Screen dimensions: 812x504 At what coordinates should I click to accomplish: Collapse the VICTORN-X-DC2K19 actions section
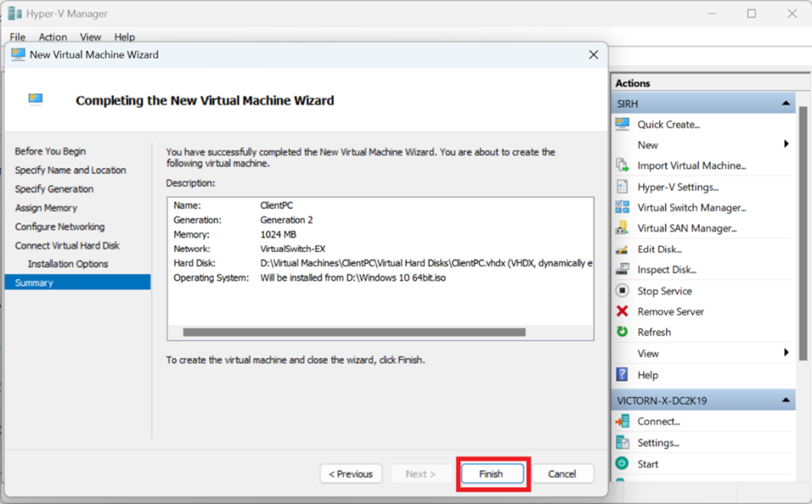tap(785, 400)
